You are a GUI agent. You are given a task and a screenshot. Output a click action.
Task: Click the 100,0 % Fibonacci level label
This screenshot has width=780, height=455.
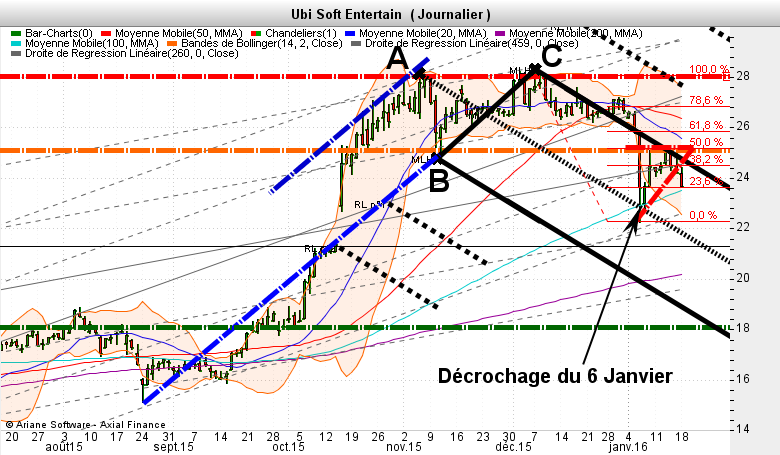pyautogui.click(x=708, y=69)
